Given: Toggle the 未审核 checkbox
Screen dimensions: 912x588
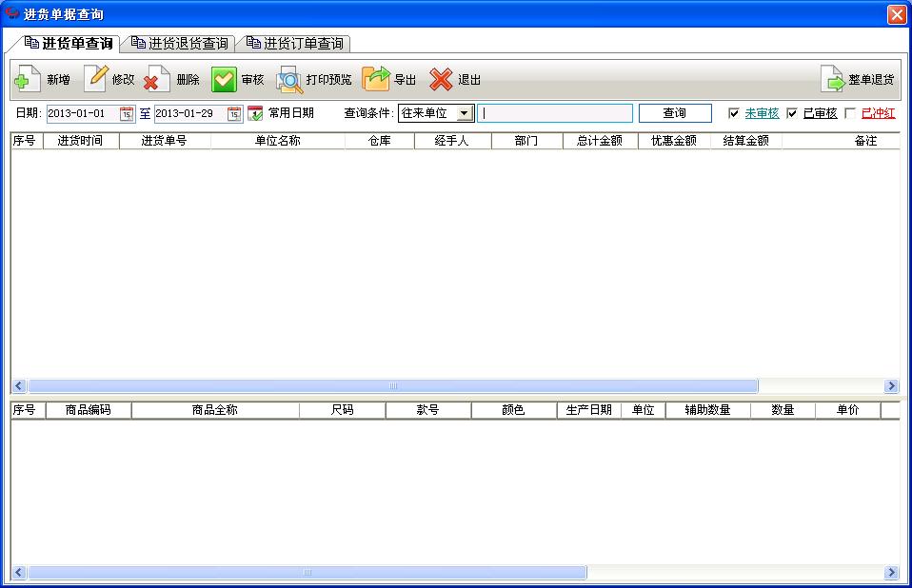Looking at the screenshot, I should pyautogui.click(x=733, y=113).
